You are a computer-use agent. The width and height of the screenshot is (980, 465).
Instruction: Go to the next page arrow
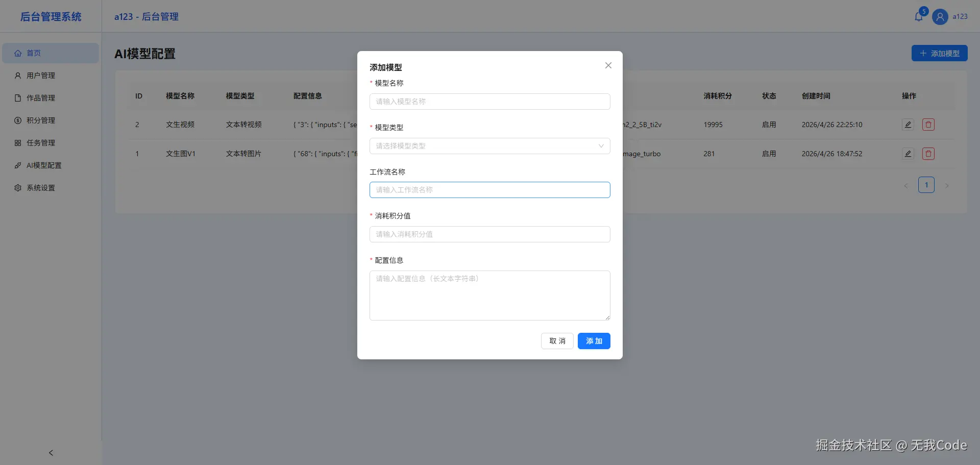click(x=947, y=185)
